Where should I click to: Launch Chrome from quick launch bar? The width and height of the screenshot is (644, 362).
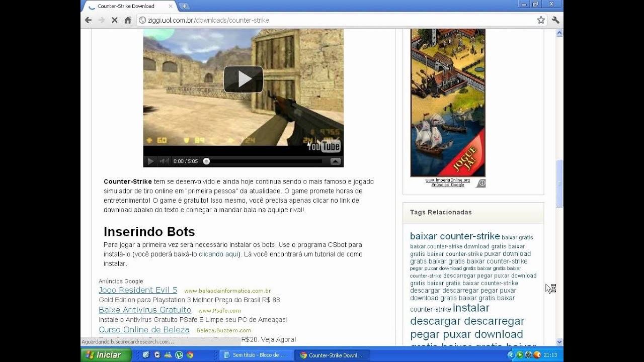click(190, 355)
